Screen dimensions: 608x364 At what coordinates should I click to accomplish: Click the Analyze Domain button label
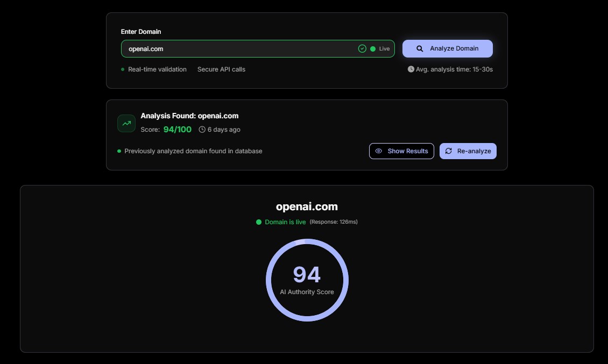point(454,48)
